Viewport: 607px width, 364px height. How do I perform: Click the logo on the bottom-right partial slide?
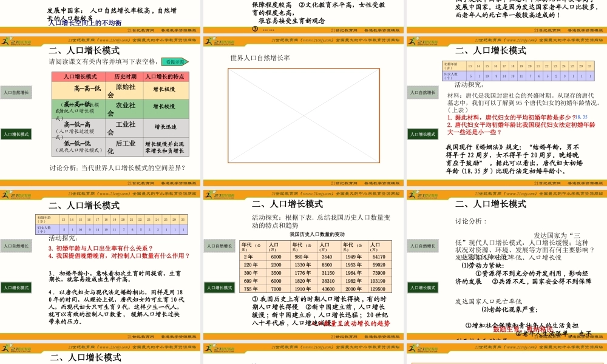click(x=422, y=348)
